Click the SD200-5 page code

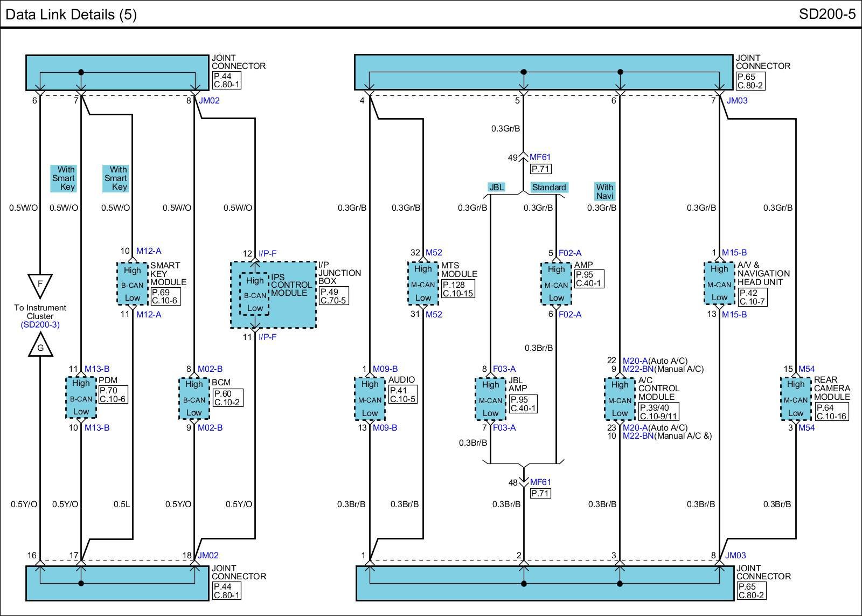[x=826, y=14]
